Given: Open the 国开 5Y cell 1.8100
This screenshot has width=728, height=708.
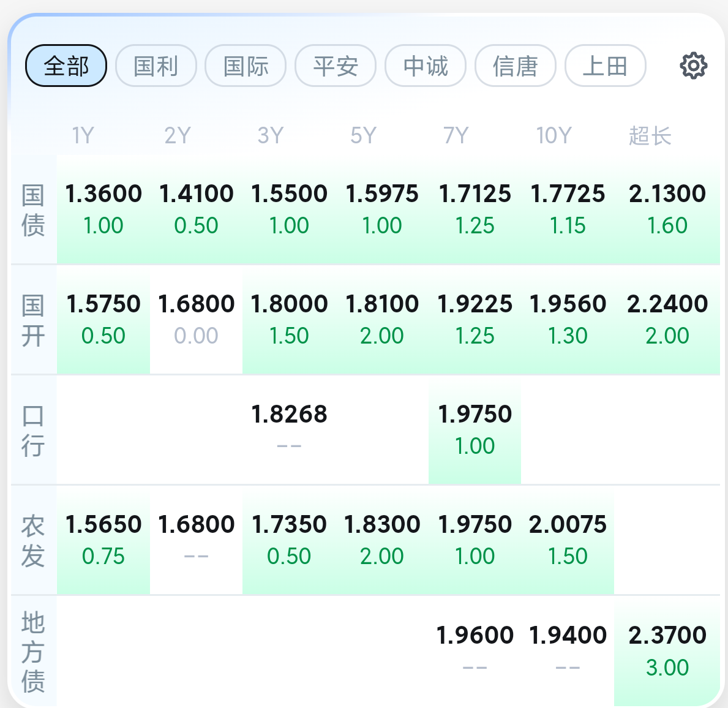Looking at the screenshot, I should 382,304.
